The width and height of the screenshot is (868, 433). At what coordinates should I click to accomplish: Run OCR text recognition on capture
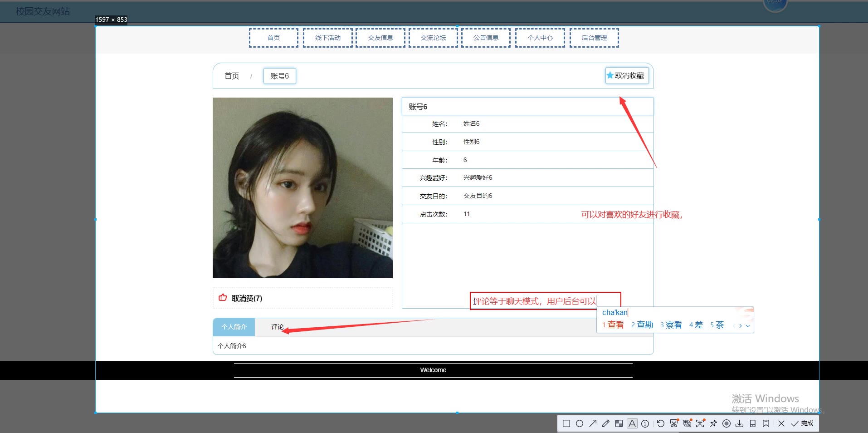(x=700, y=423)
